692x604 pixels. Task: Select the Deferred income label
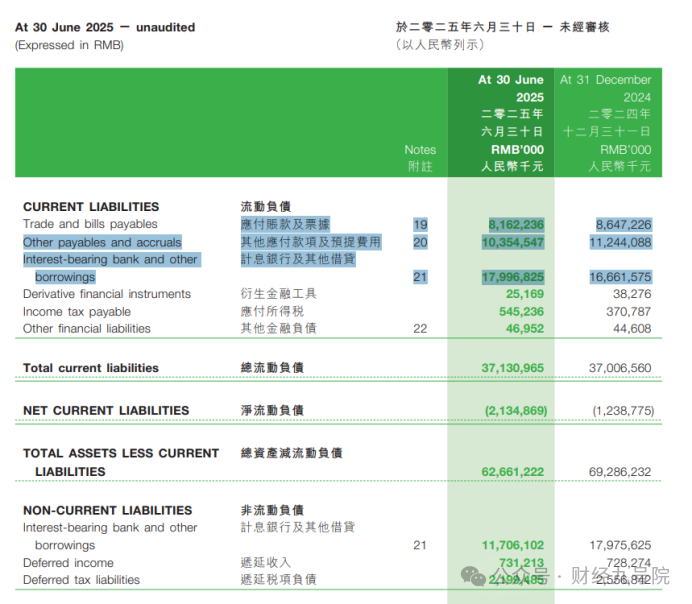[68, 563]
